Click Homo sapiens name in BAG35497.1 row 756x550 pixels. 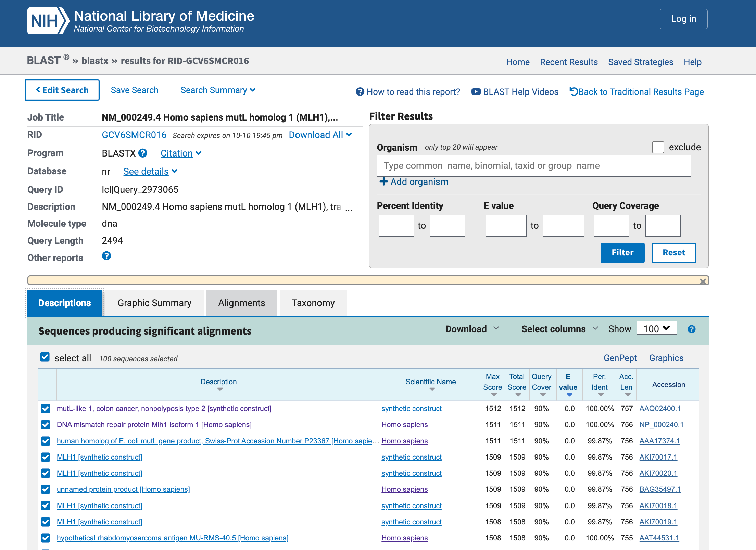[x=404, y=489]
